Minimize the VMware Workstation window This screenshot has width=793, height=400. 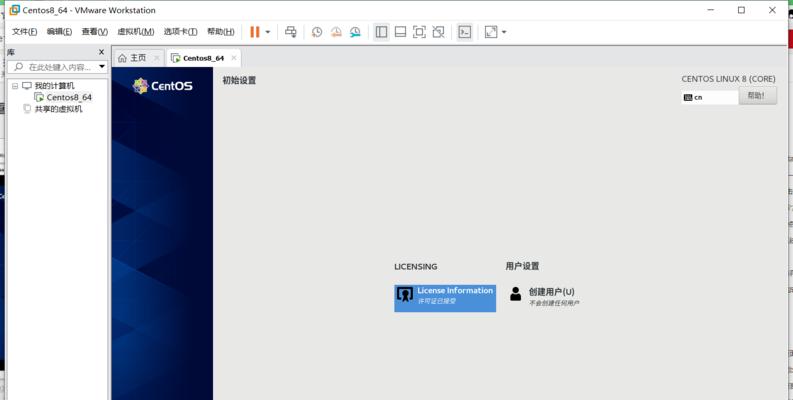point(711,10)
